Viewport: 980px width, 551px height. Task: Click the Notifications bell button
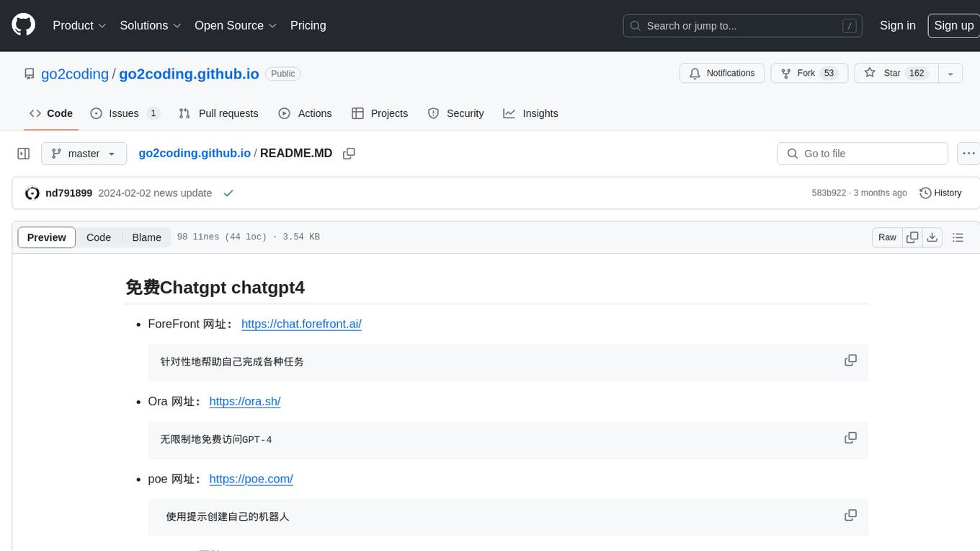722,74
